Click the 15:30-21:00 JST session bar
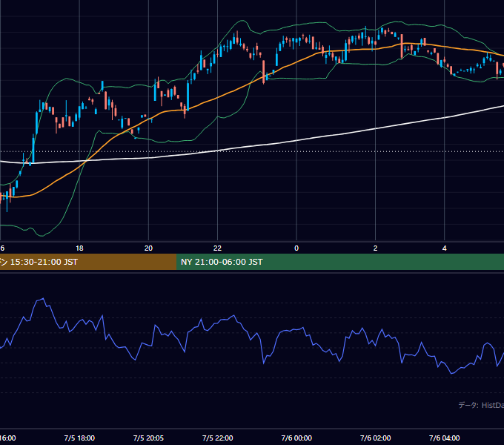Screen dimensions: 504x445 pyautogui.click(x=88, y=262)
